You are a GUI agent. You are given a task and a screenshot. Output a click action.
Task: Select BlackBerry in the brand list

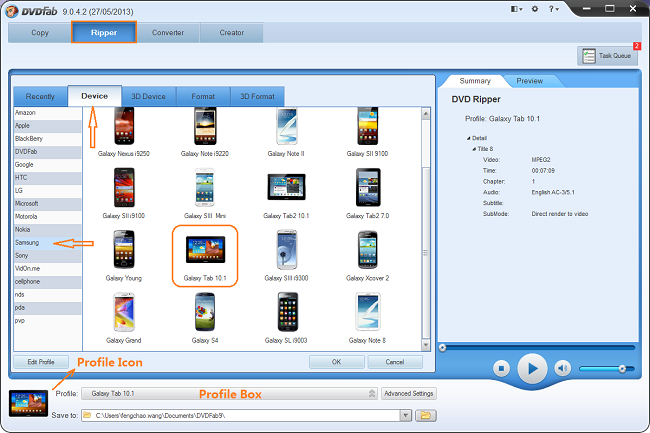[x=48, y=138]
